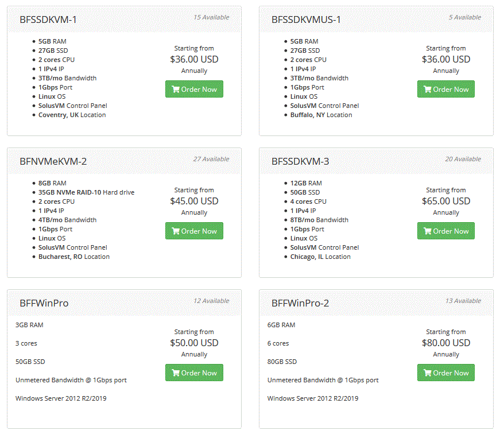The image size is (504, 438).
Task: Click the cart icon on BFSSDKVMUS-1 order button
Action: [428, 90]
